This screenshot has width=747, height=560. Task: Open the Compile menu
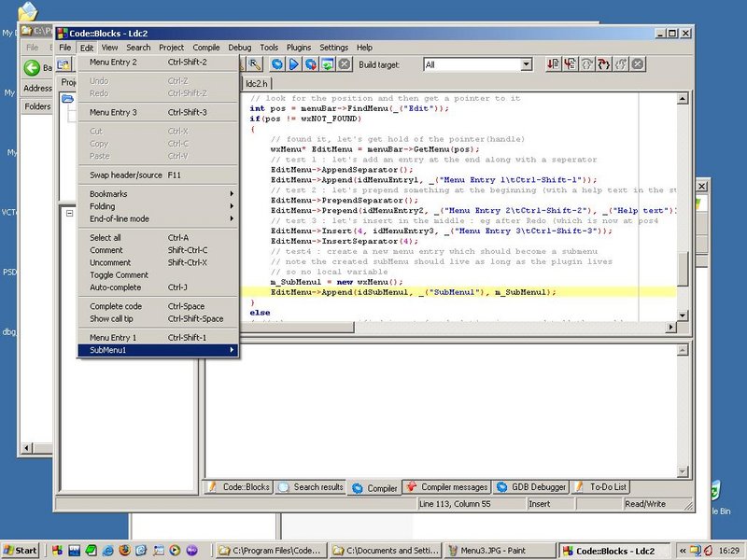tap(206, 48)
